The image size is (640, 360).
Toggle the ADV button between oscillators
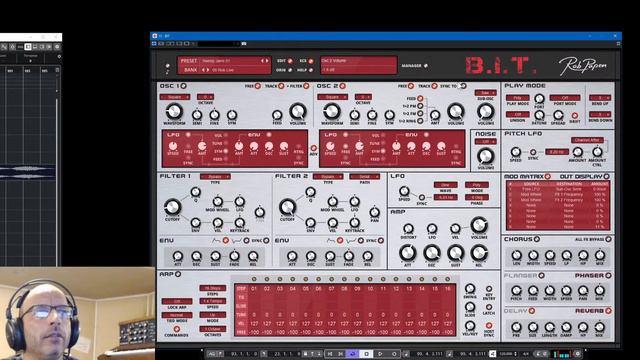tap(313, 148)
